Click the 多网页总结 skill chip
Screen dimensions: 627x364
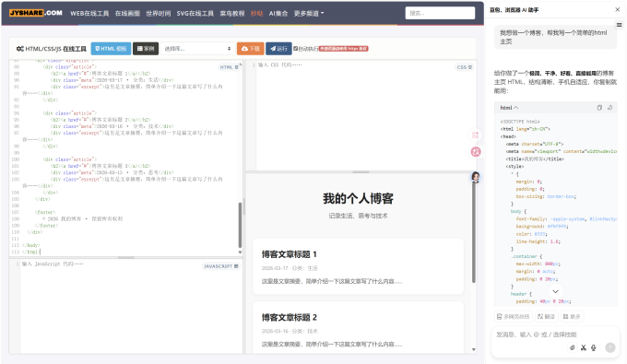[x=514, y=316]
